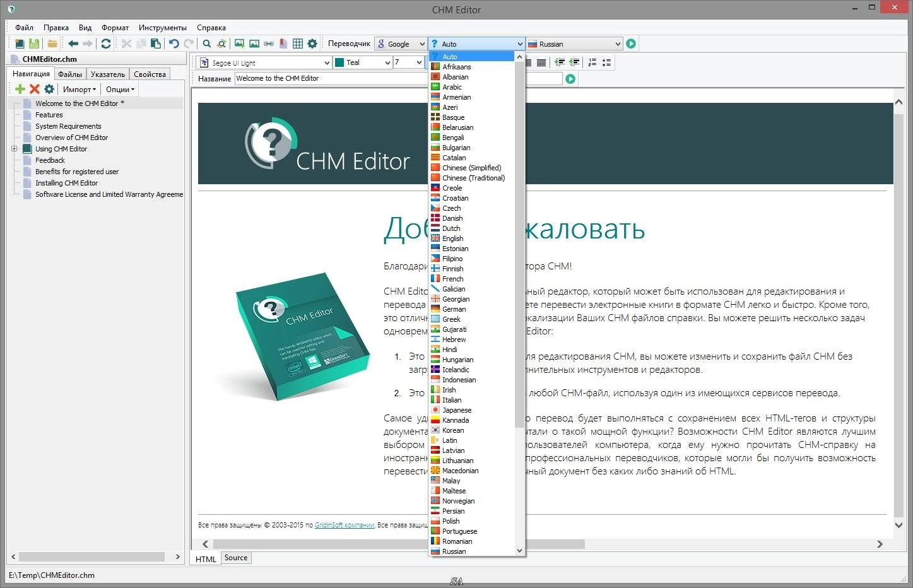
Task: Click the numbered list icon
Action: 592,62
